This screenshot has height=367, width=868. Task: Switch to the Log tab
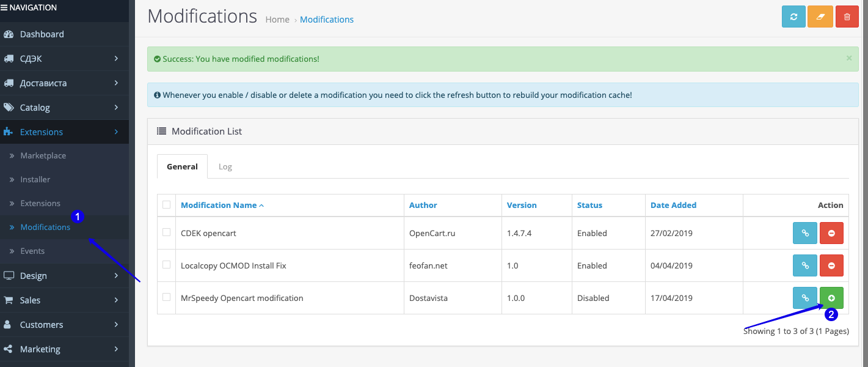225,166
